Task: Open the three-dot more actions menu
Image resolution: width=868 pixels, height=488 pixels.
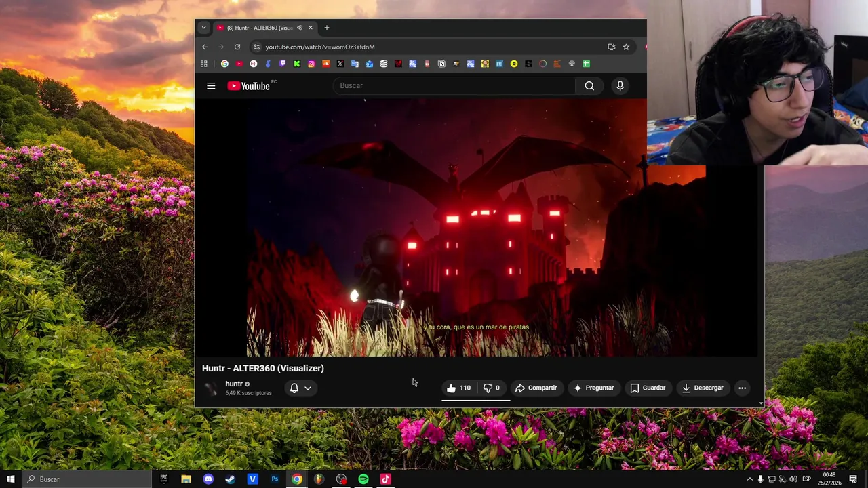Action: click(742, 388)
